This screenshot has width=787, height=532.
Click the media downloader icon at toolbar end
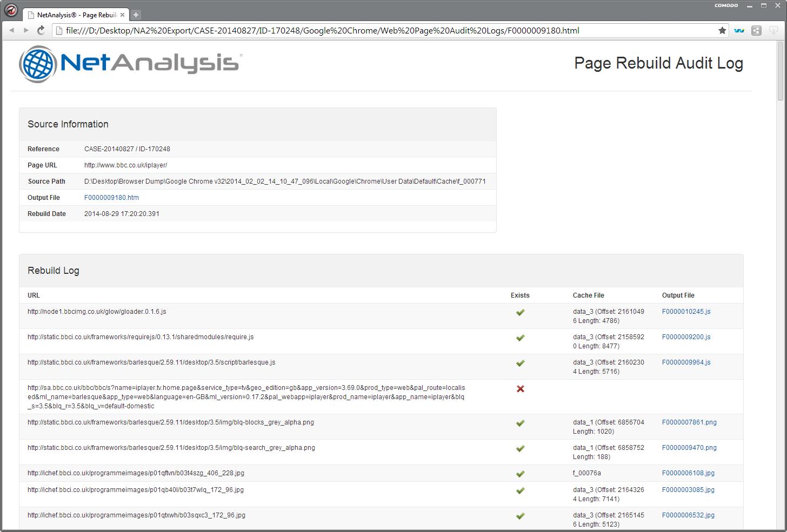coord(774,31)
